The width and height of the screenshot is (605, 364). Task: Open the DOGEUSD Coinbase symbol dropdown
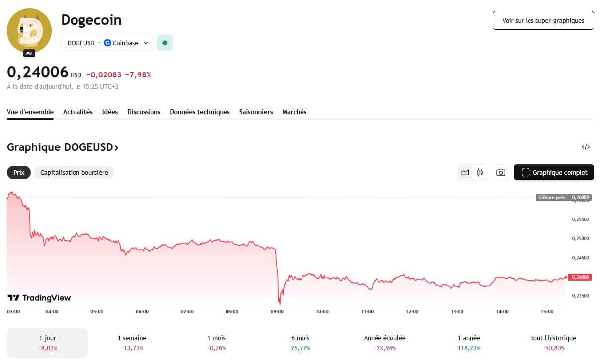point(107,43)
